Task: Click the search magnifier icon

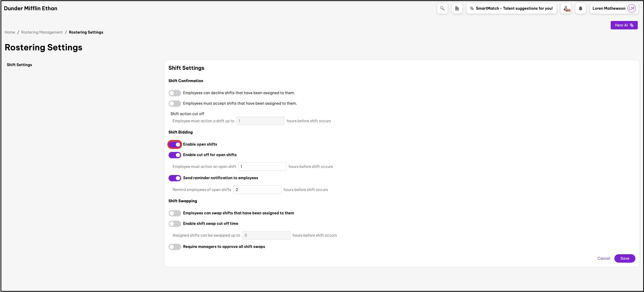Action: click(x=442, y=8)
